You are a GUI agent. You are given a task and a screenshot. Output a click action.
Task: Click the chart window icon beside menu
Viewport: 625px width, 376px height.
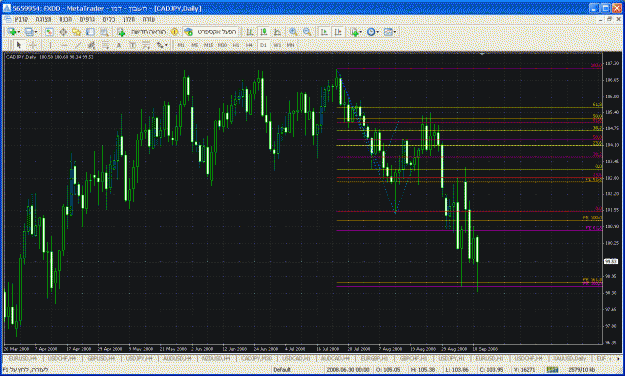point(7,19)
